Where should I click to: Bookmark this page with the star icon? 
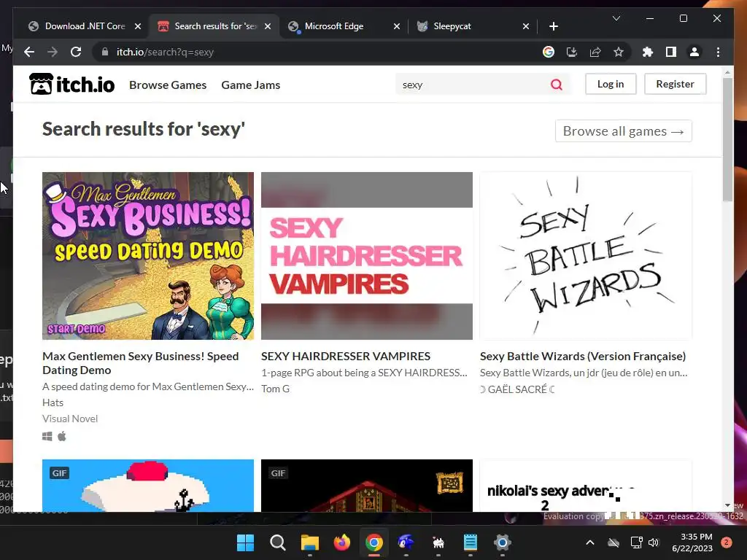point(619,52)
